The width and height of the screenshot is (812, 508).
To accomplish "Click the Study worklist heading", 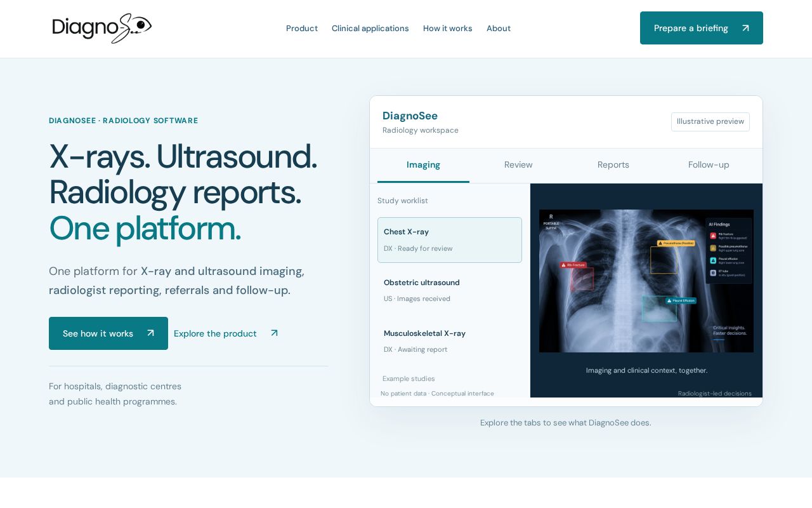I will [403, 201].
